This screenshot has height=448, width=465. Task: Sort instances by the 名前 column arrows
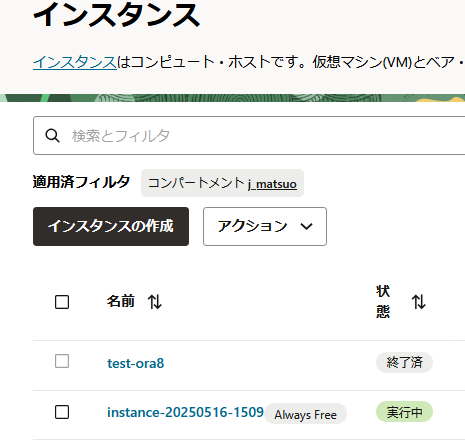click(x=155, y=302)
